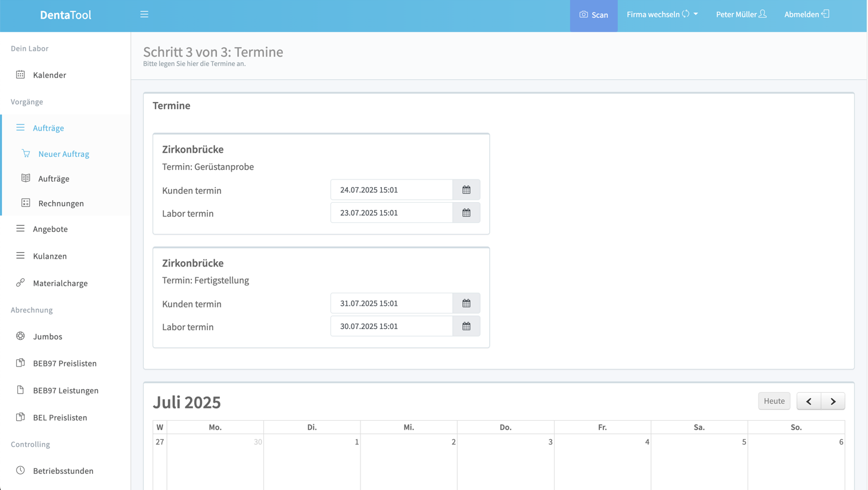Image resolution: width=868 pixels, height=490 pixels.
Task: Open the Firma wechseln dropdown
Action: pos(662,14)
